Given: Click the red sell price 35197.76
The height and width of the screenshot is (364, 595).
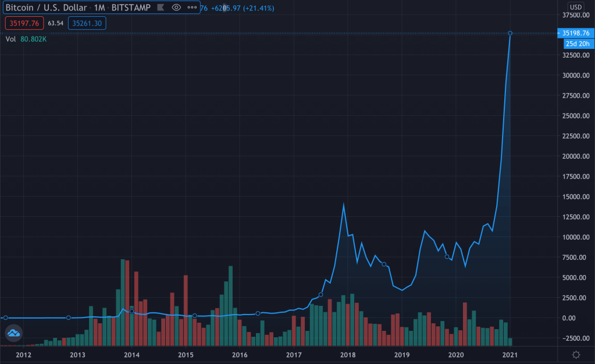Looking at the screenshot, I should 23,23.
